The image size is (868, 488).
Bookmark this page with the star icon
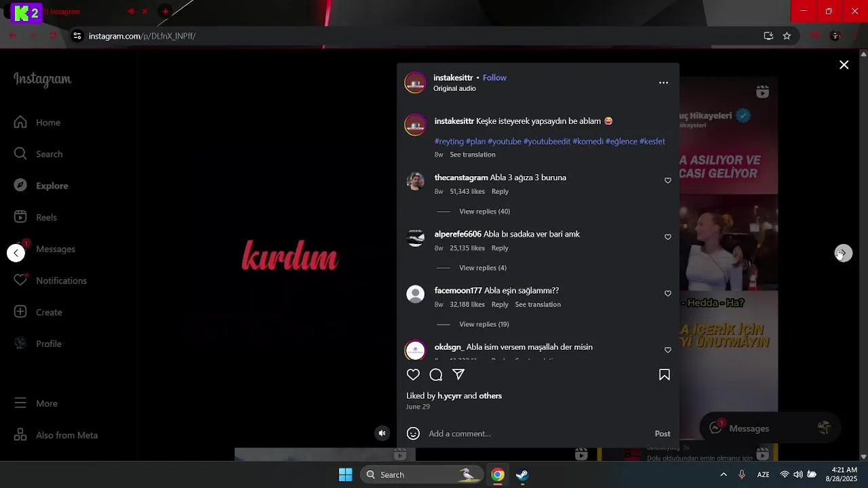787,36
